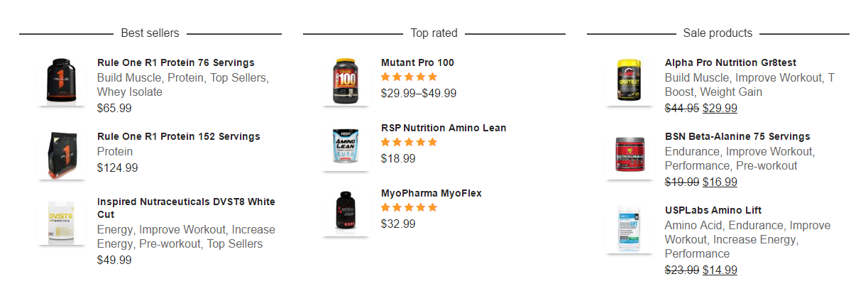This screenshot has height=291, width=868.
Task: Click the star rating under Mutant Pro 100
Action: pyautogui.click(x=409, y=77)
